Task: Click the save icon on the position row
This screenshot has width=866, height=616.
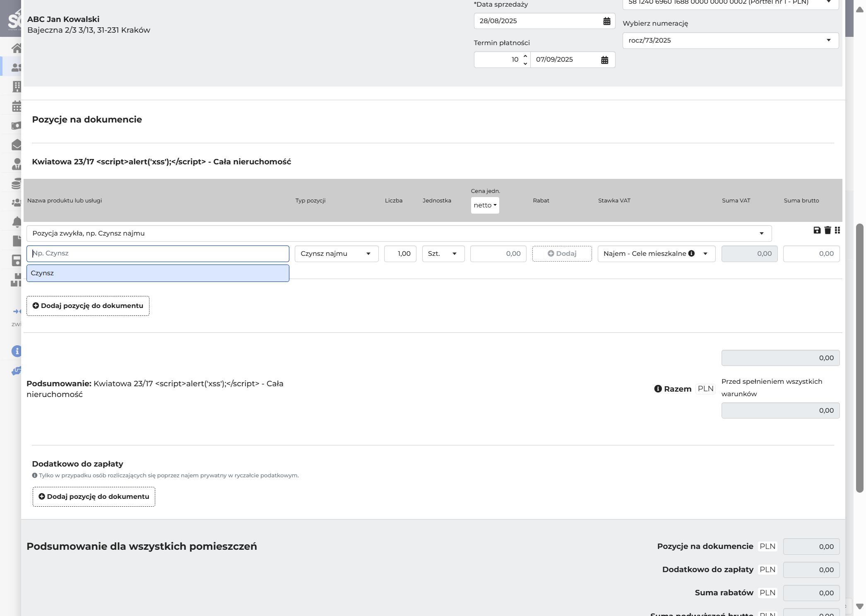Action: pos(817,230)
